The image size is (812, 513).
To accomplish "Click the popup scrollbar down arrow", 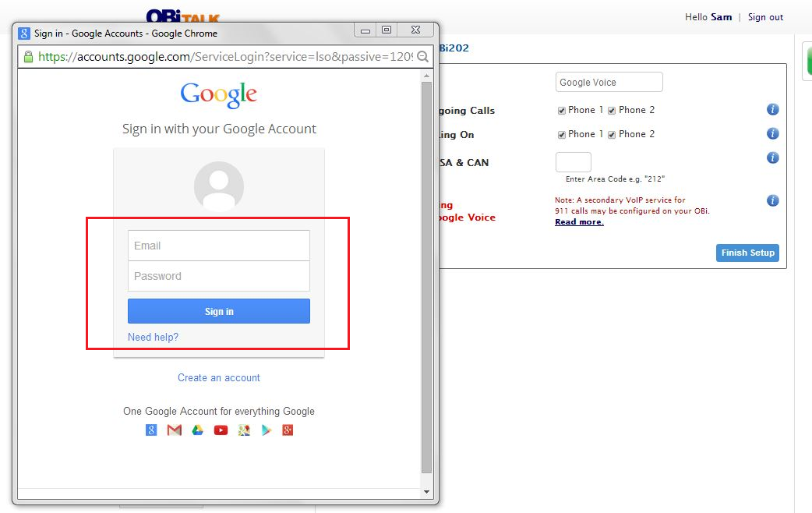I will 427,492.
